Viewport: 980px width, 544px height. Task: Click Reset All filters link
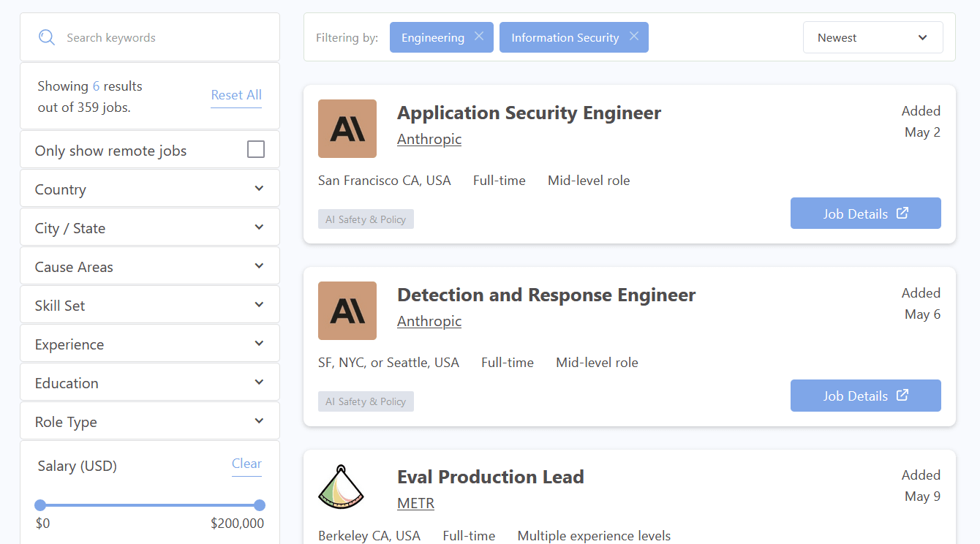(x=236, y=95)
